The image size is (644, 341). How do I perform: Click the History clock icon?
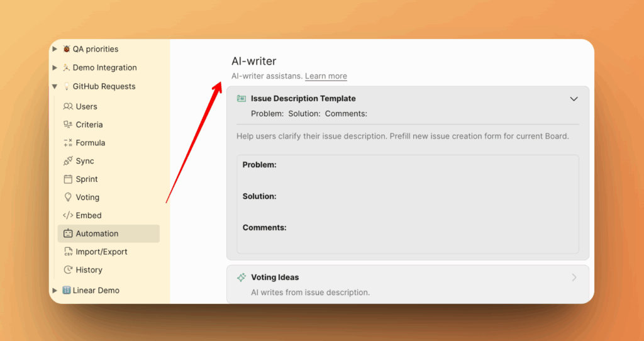68,270
